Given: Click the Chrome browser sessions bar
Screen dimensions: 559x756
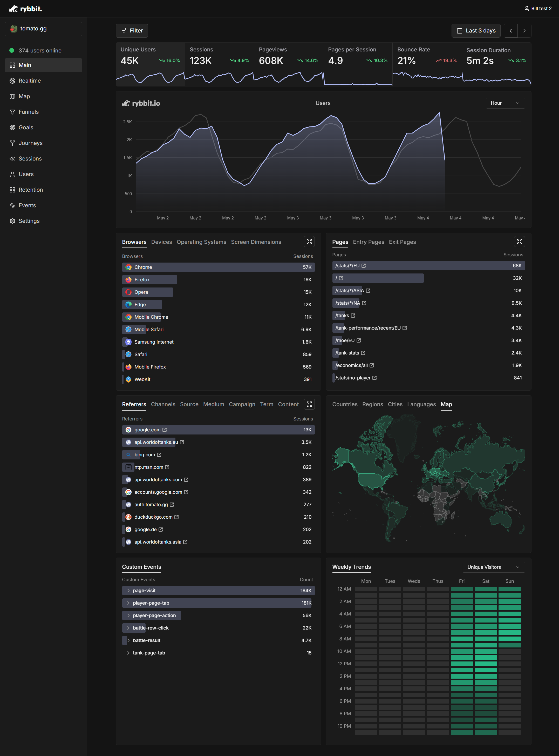Looking at the screenshot, I should (x=218, y=267).
